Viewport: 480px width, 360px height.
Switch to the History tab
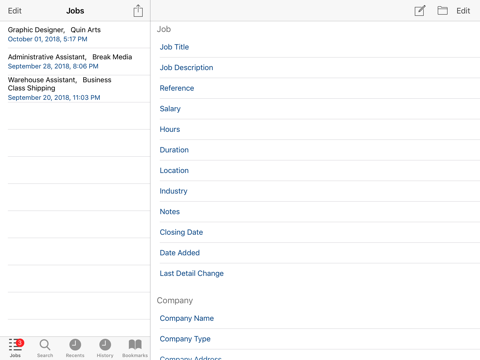tap(105, 348)
